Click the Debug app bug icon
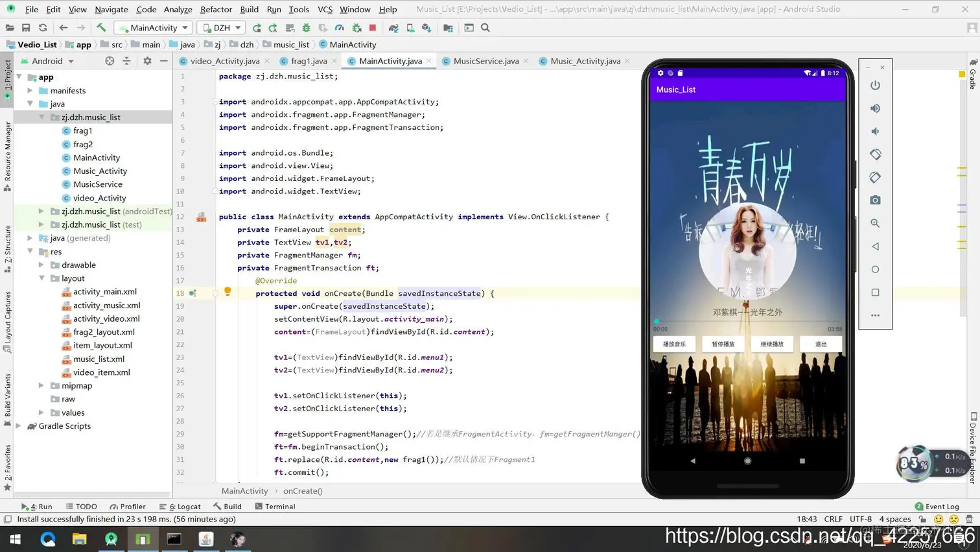This screenshot has width=980, height=552. tap(306, 28)
